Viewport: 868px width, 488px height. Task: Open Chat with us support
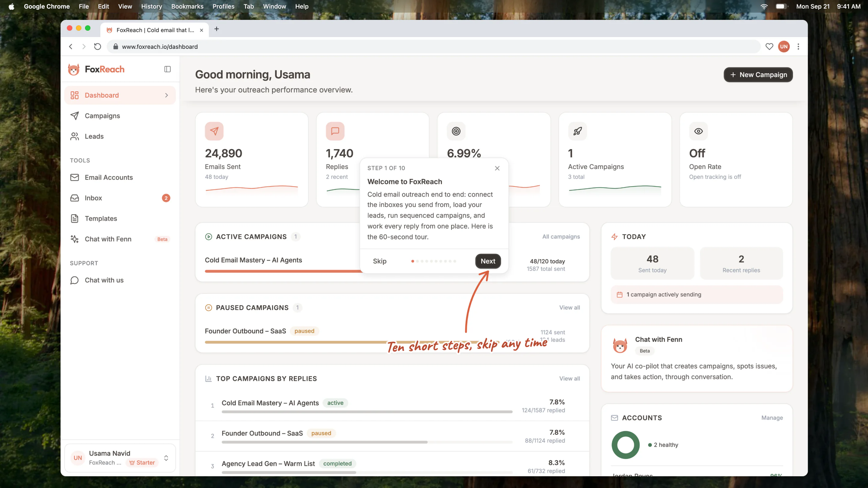(120, 280)
